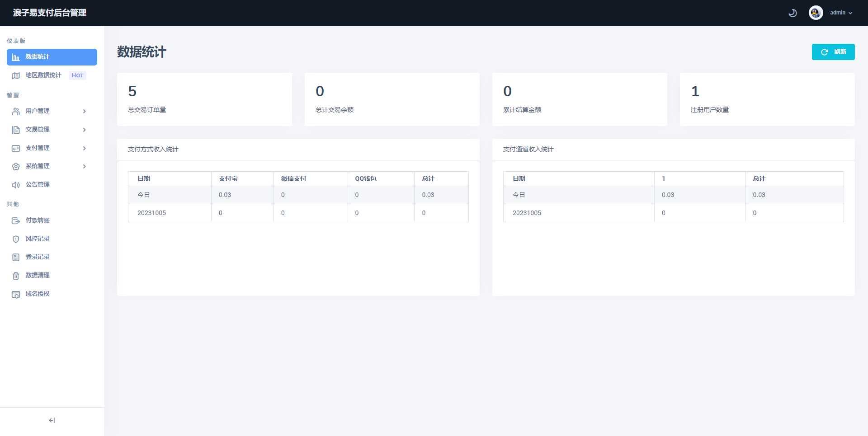Click the 风控记录 shield icon
Image resolution: width=868 pixels, height=436 pixels.
[16, 239]
